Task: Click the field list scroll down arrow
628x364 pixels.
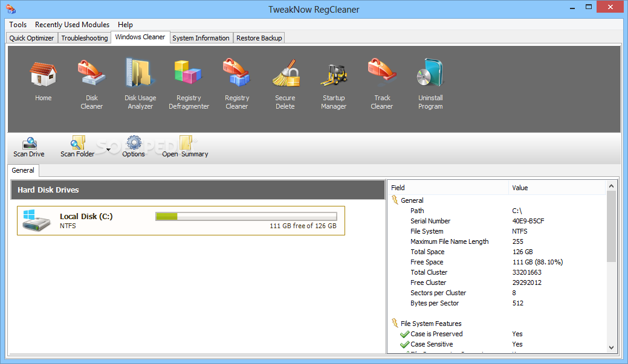Action: [x=611, y=348]
